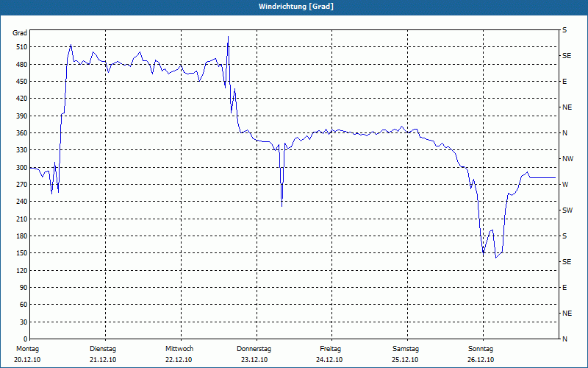Pick the date "26.12.10"

tap(481, 360)
